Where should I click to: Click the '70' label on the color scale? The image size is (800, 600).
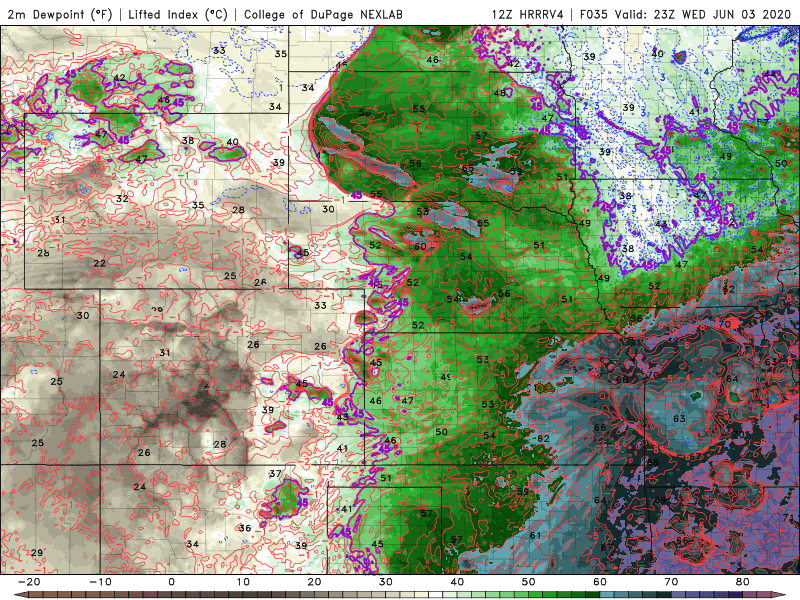click(x=671, y=582)
